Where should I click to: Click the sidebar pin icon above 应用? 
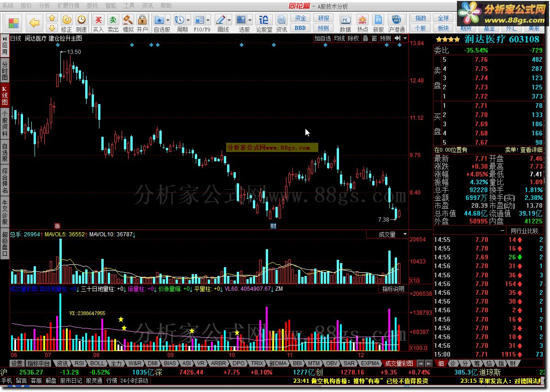[5, 38]
